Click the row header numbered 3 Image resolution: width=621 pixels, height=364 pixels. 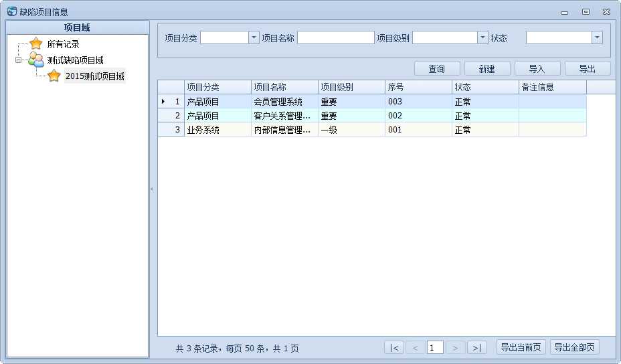click(171, 130)
